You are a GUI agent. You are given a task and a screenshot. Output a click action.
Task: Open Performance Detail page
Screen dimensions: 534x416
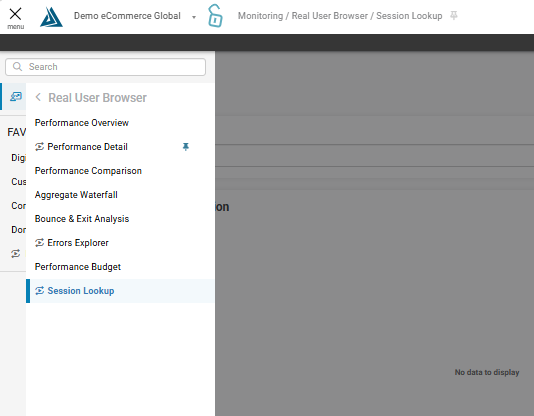(88, 147)
